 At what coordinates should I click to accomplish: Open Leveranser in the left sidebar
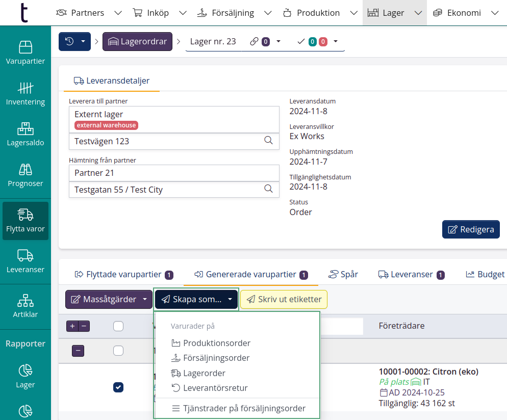[26, 261]
